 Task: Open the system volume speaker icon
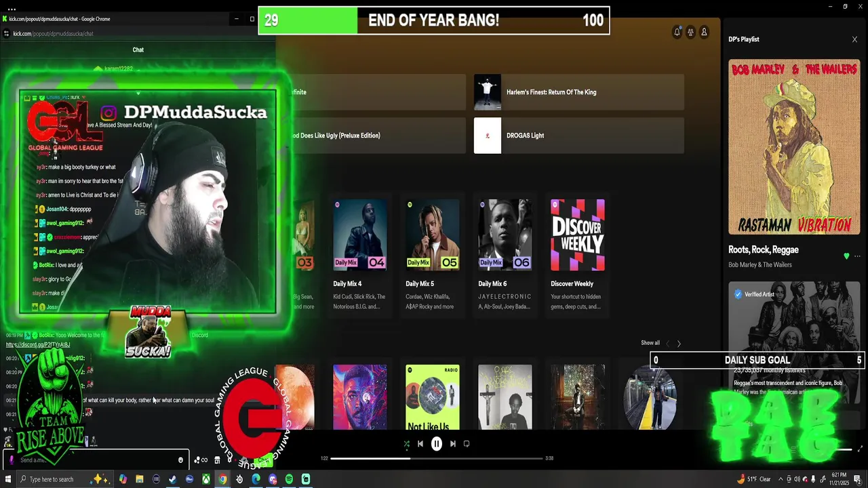click(797, 479)
